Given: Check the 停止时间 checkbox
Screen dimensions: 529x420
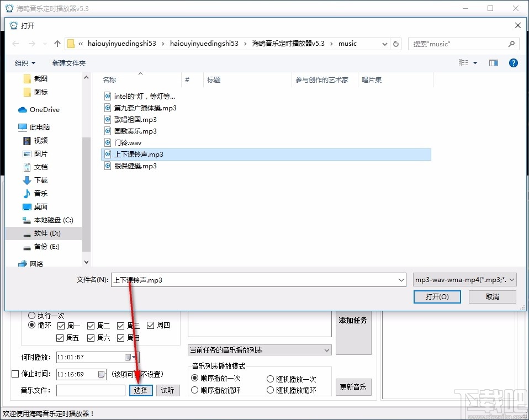Looking at the screenshot, I should (15, 374).
